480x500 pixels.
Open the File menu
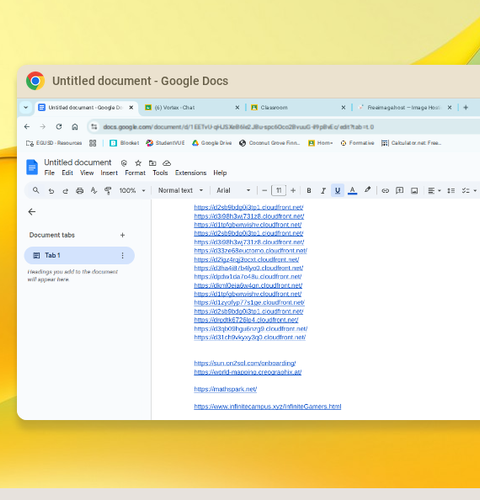[49, 173]
